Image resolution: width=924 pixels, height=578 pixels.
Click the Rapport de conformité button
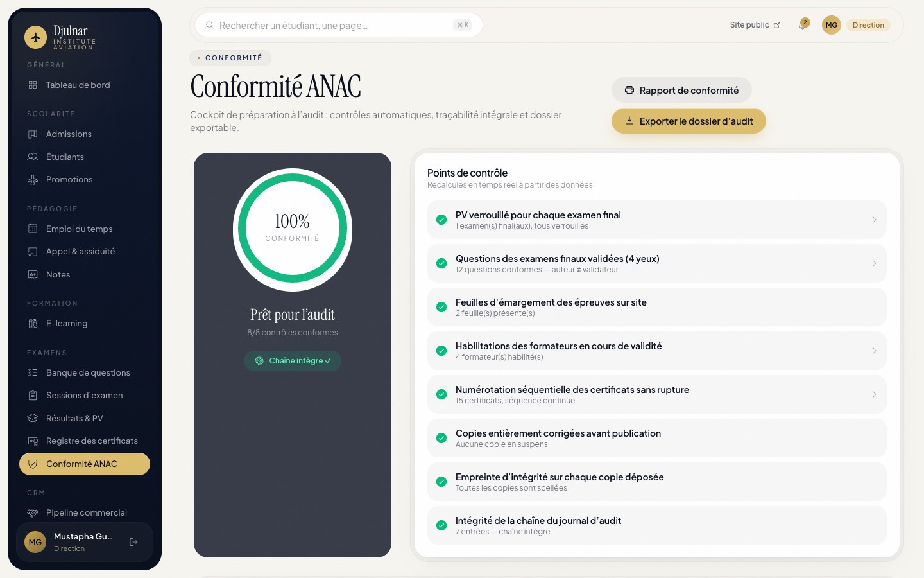pyautogui.click(x=681, y=90)
